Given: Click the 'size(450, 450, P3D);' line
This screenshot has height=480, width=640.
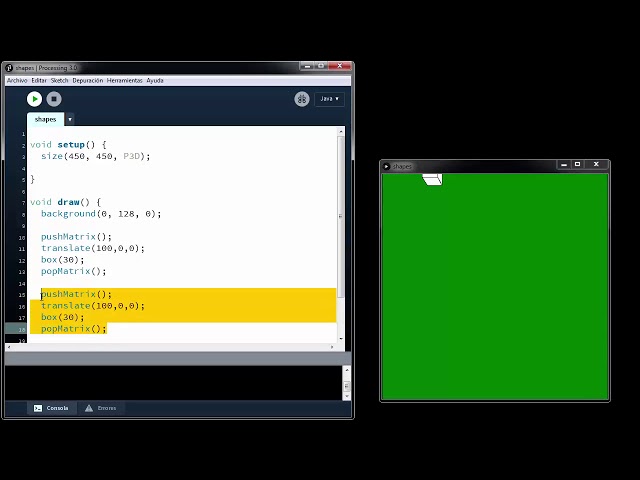Looking at the screenshot, I should point(96,156).
